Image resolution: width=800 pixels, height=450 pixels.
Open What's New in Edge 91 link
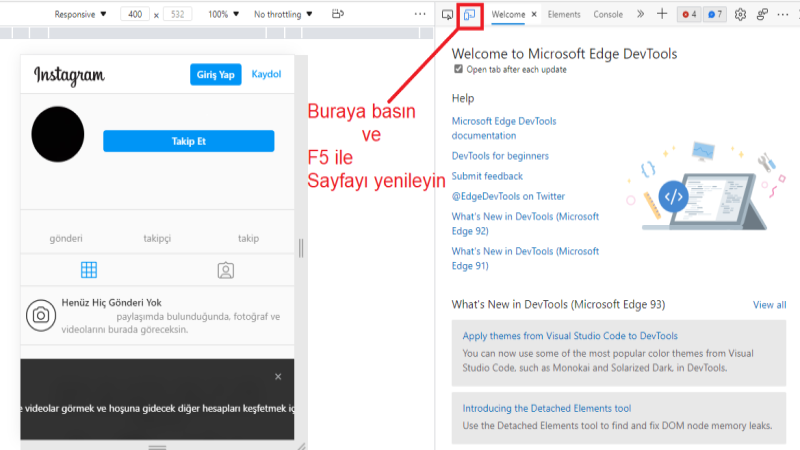point(525,258)
